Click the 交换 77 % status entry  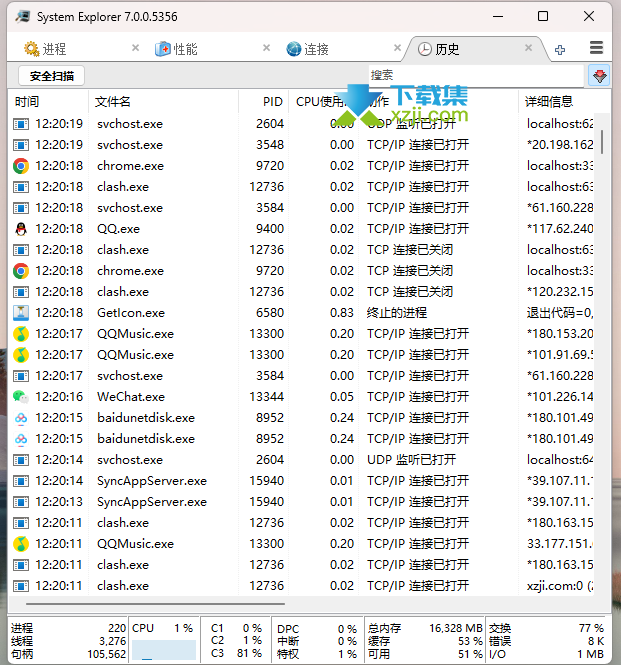pyautogui.click(x=546, y=628)
